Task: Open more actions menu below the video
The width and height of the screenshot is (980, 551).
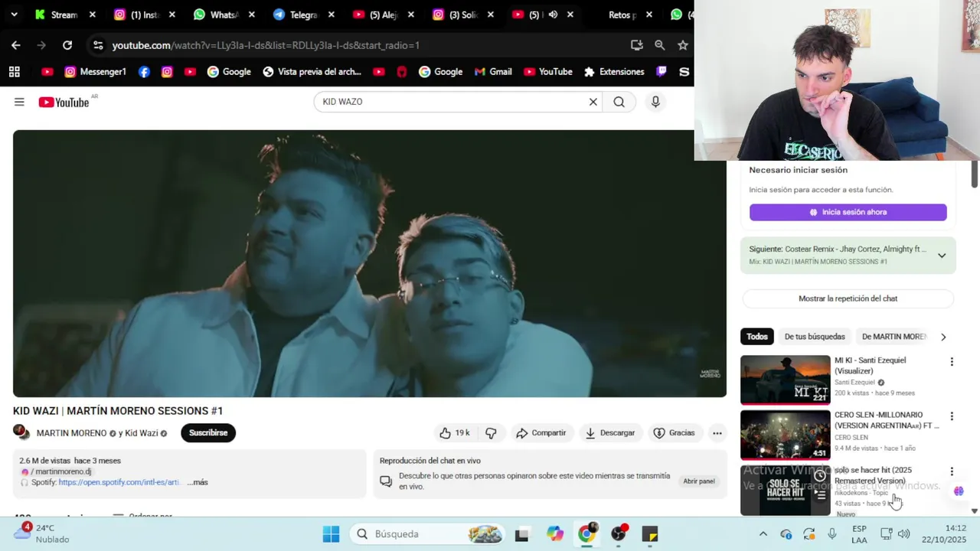Action: [x=717, y=433]
